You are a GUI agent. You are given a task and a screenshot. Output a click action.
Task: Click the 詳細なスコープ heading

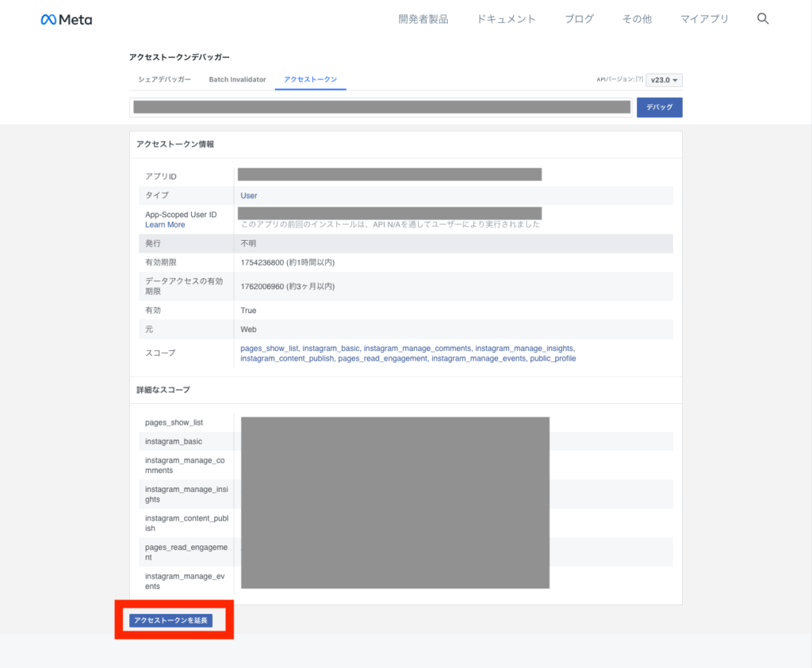(x=163, y=390)
